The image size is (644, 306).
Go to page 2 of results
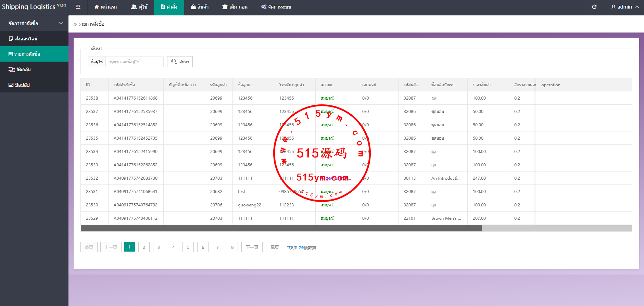pos(144,247)
